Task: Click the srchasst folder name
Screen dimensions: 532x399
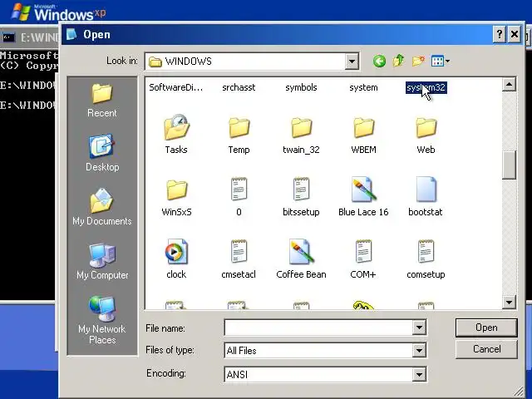Action: [239, 87]
